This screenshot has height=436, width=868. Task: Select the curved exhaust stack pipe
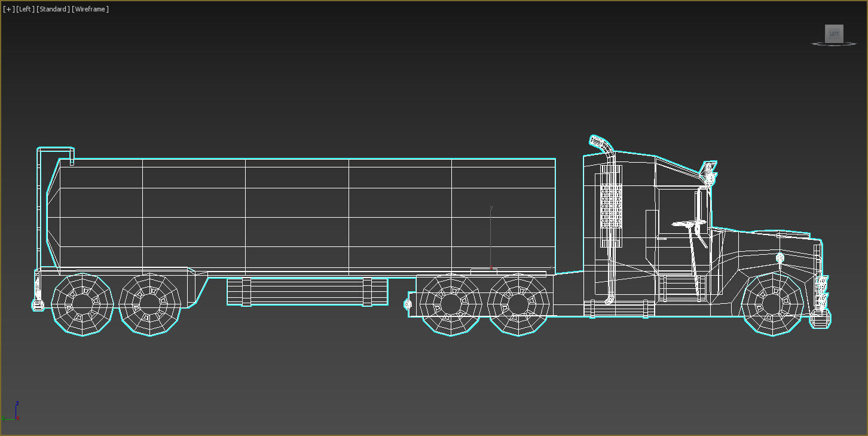pyautogui.click(x=610, y=221)
